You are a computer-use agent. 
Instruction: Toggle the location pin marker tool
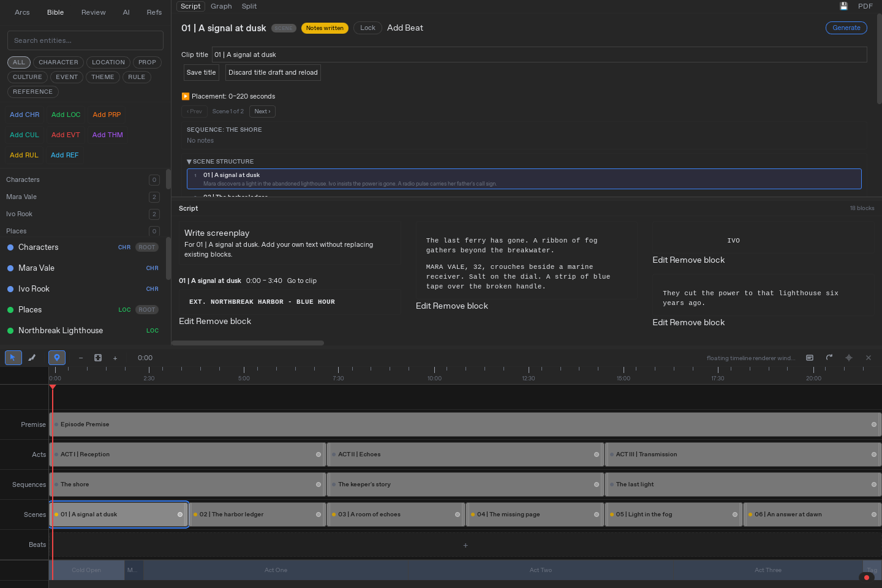pyautogui.click(x=56, y=358)
